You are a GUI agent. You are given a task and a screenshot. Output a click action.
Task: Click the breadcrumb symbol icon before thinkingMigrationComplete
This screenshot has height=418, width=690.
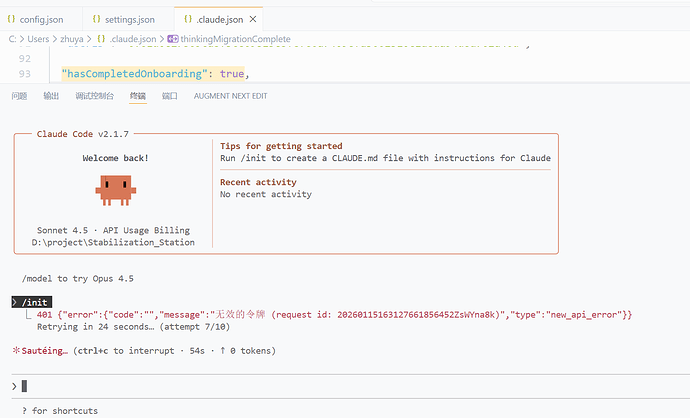[x=173, y=39]
